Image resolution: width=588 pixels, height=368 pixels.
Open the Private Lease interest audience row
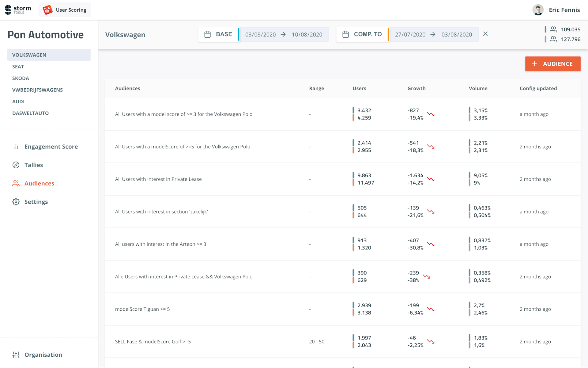click(x=158, y=179)
